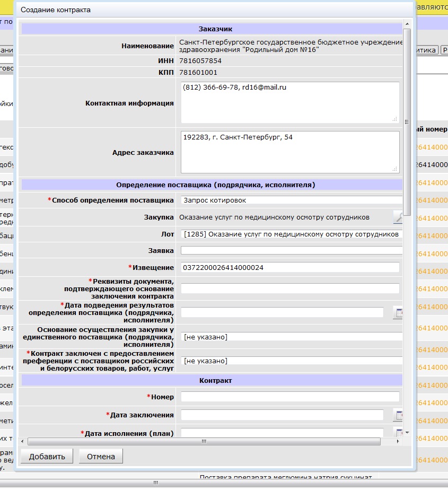Click the Отмена button
The width and height of the screenshot is (448, 490).
coord(101,456)
